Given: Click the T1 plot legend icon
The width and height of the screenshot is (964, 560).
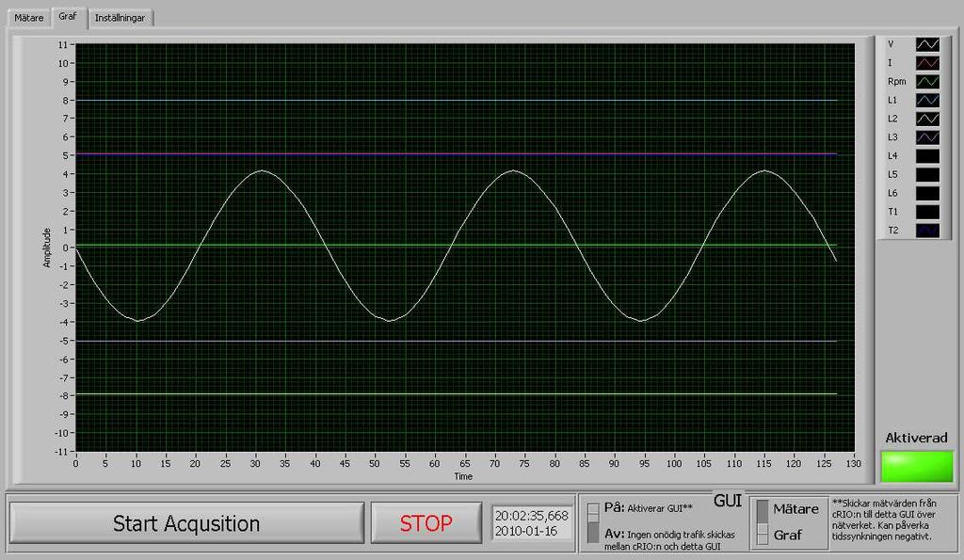Looking at the screenshot, I should tap(927, 212).
